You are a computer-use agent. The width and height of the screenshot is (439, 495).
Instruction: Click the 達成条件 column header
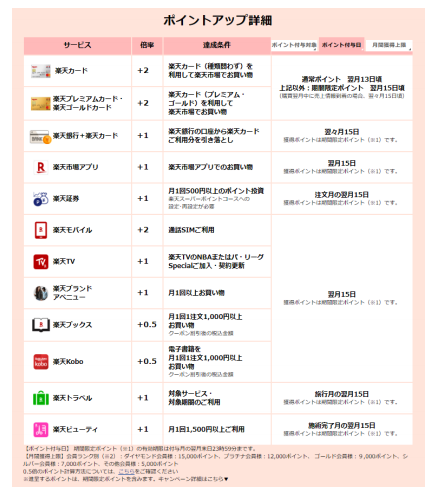pyautogui.click(x=217, y=45)
